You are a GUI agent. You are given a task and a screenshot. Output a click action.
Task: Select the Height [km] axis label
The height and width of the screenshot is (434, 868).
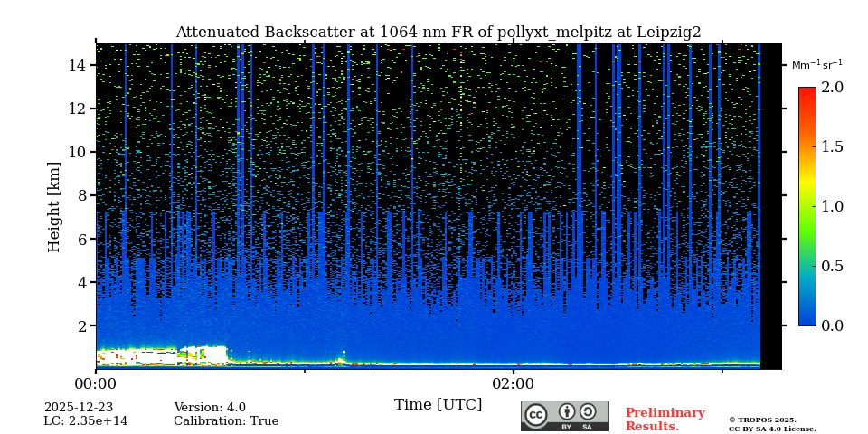pyautogui.click(x=55, y=207)
